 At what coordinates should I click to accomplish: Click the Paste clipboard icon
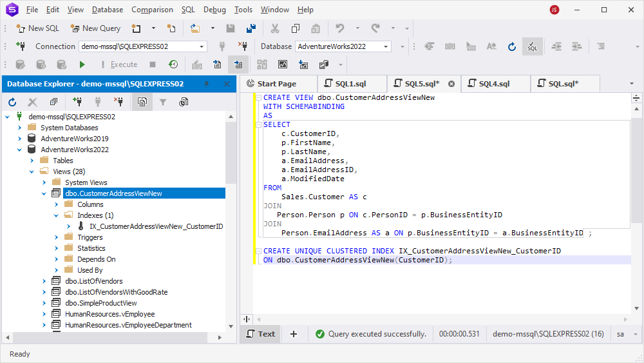point(316,28)
